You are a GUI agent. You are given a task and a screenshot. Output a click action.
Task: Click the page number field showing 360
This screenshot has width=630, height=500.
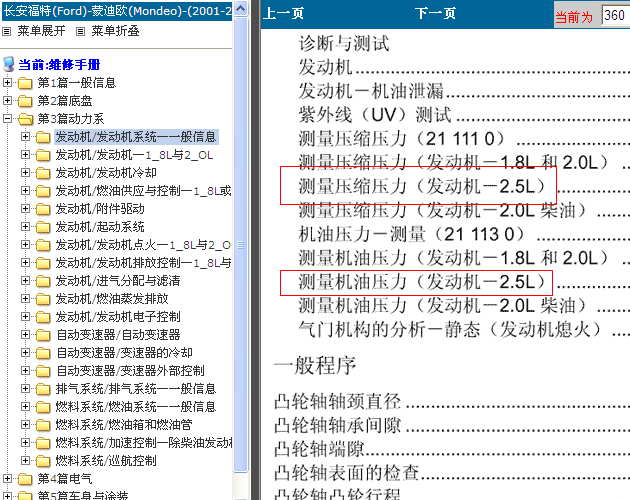(x=616, y=15)
